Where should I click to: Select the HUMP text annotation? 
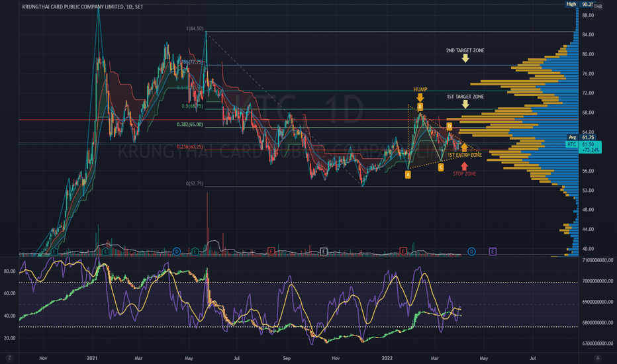click(x=420, y=89)
